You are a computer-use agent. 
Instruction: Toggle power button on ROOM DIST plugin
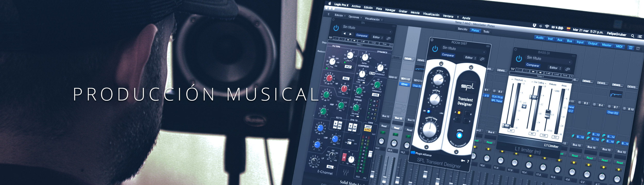coord(435,49)
